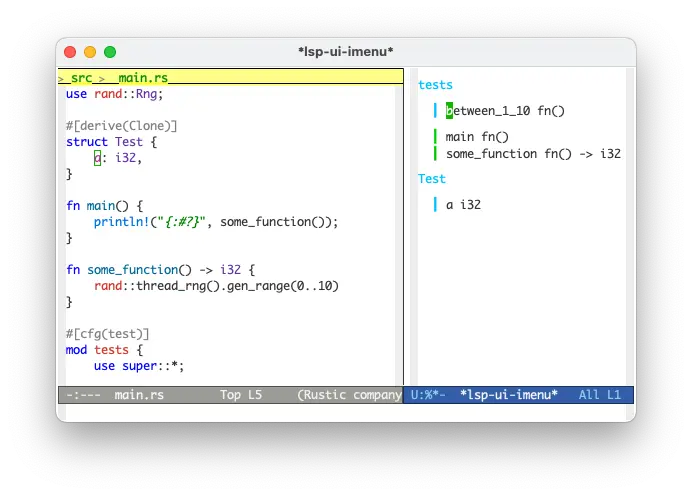This screenshot has height=496, width=692.
Task: Click 'fn main() {' line in the code
Action: pyautogui.click(x=104, y=206)
